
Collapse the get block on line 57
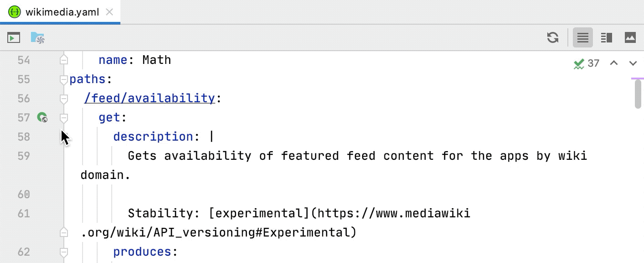63,117
